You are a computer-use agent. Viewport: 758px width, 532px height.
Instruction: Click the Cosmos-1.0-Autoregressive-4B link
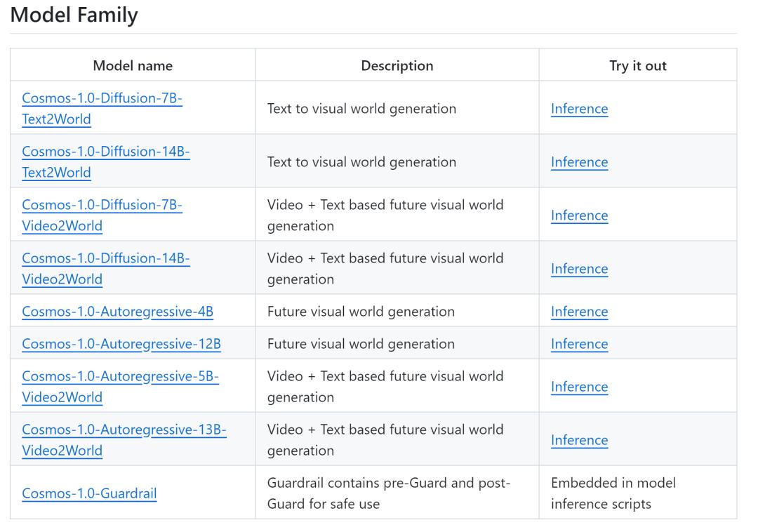pos(117,312)
